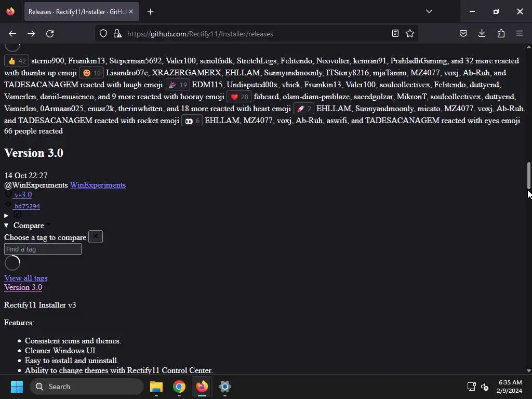The height and width of the screenshot is (399, 532).
Task: Open the WinExperiments profile link
Action: 98,185
